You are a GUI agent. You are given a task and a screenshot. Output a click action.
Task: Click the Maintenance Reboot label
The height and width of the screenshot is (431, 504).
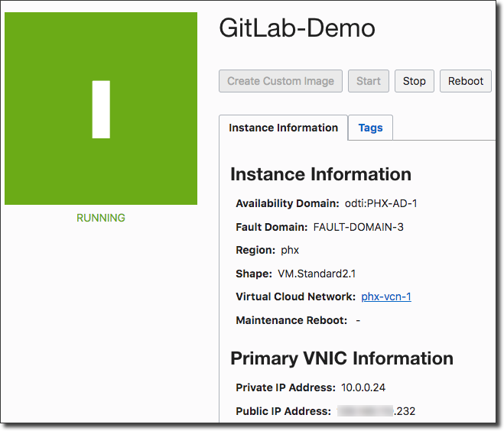291,320
